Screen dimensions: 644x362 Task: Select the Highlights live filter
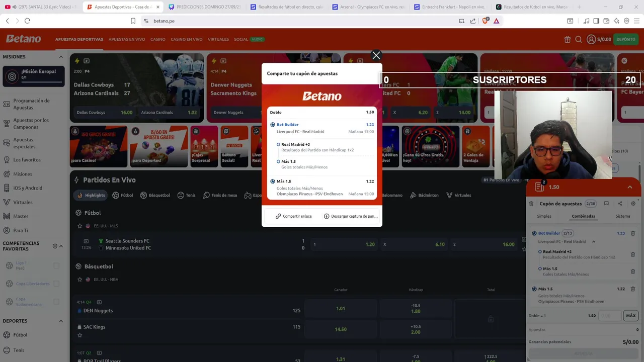click(91, 195)
